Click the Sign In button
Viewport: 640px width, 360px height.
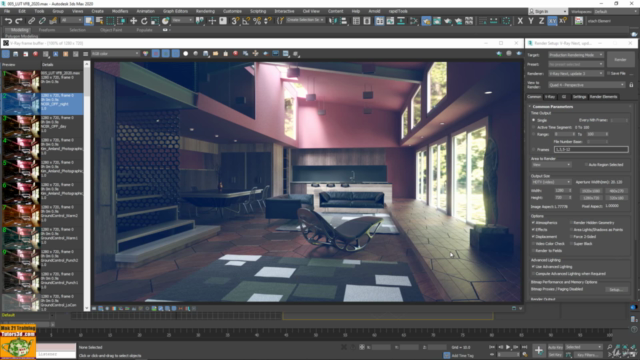click(548, 11)
